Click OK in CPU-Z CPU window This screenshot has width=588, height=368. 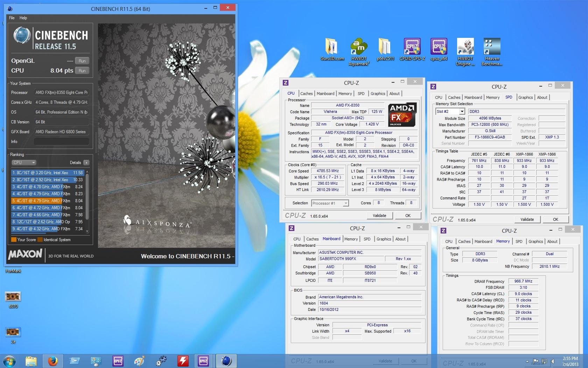(x=408, y=216)
